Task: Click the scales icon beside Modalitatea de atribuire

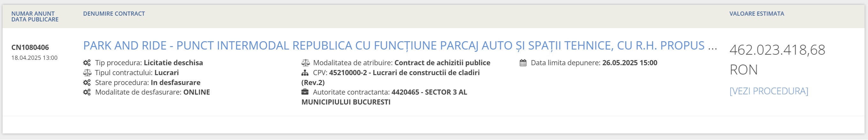Action: pos(305,63)
